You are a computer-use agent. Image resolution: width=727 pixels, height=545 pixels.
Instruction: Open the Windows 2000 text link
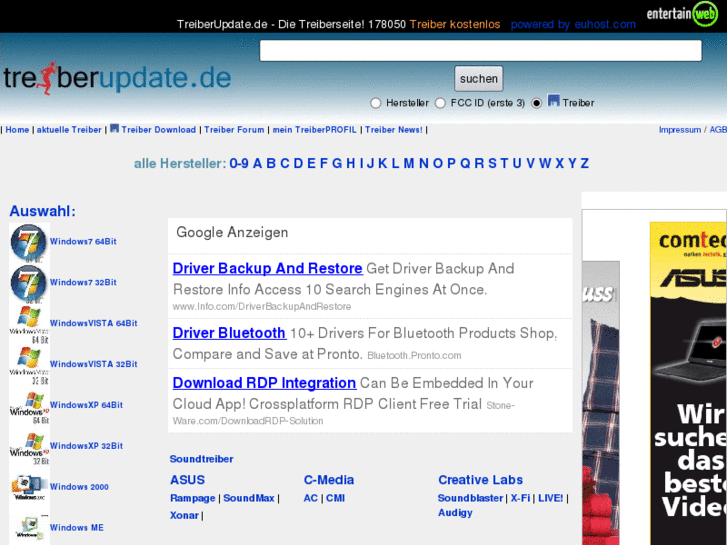point(79,487)
